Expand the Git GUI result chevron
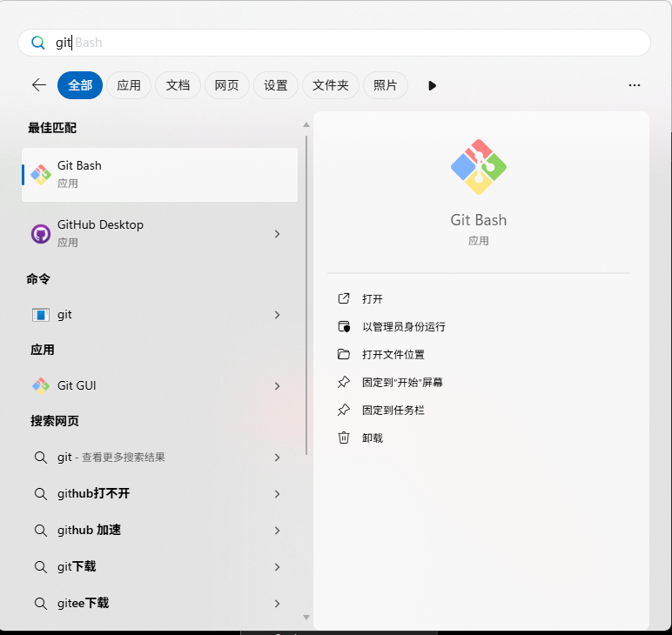672x635 pixels. [277, 385]
